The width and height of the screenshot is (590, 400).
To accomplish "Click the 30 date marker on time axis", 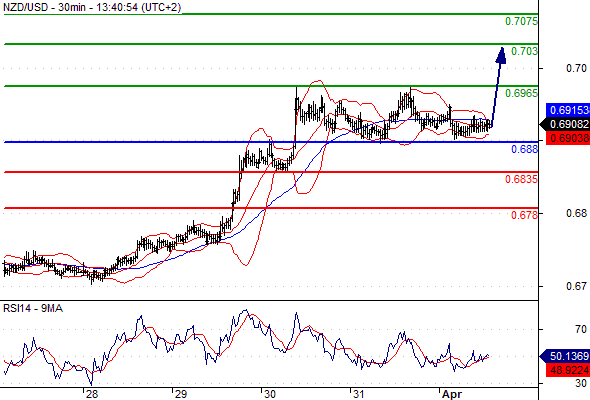I will (x=269, y=394).
